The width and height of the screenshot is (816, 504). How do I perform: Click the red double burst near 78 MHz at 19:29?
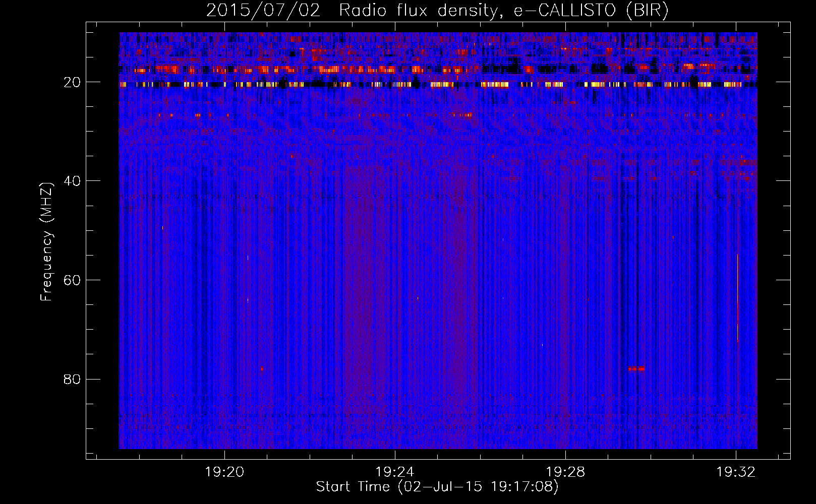[636, 369]
